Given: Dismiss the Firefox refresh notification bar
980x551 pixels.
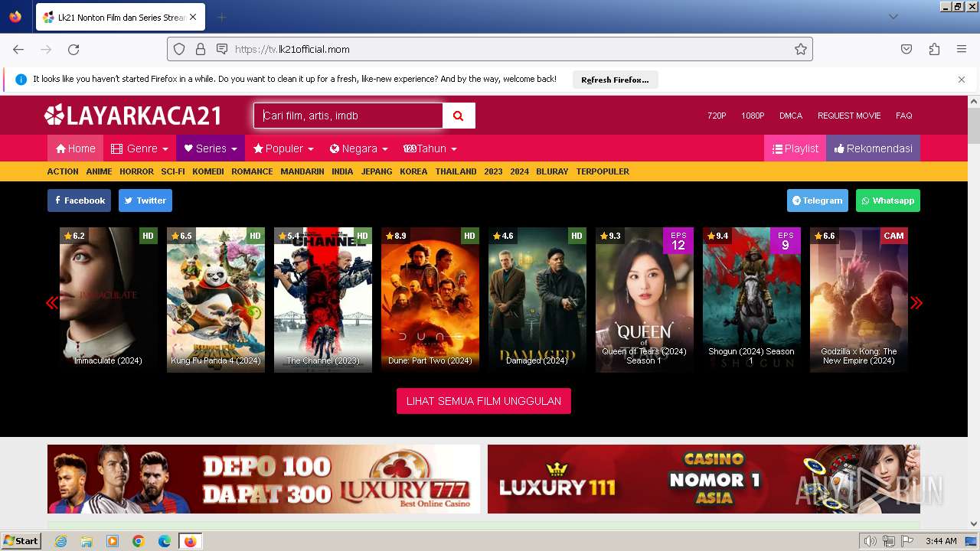Looking at the screenshot, I should pyautogui.click(x=962, y=80).
